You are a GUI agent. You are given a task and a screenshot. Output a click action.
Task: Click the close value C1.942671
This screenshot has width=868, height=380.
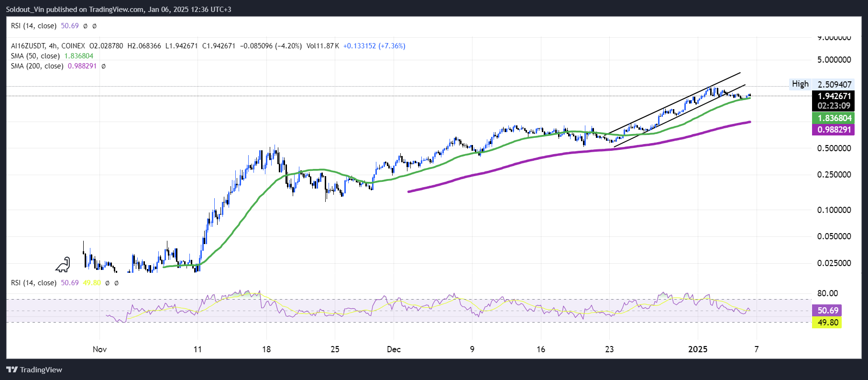(219, 46)
